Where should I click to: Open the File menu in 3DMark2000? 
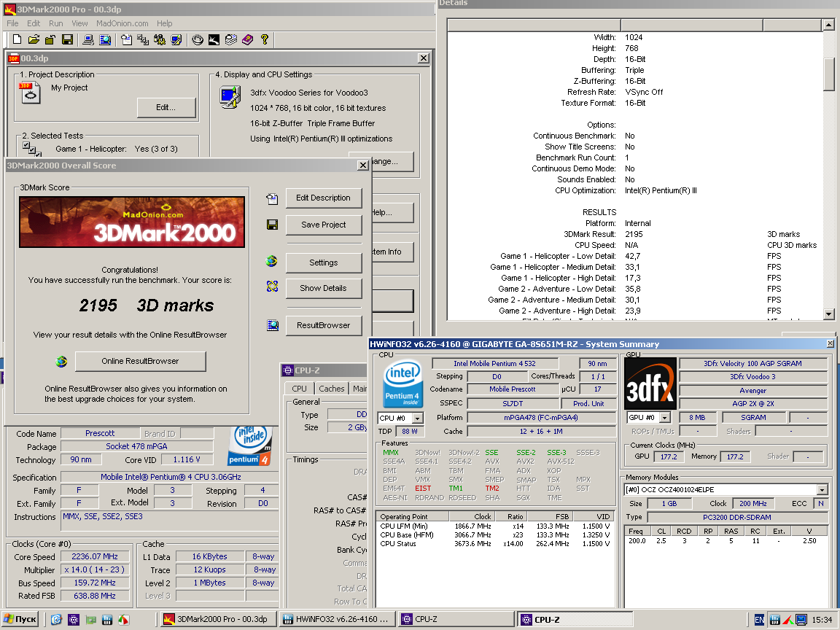[x=12, y=23]
